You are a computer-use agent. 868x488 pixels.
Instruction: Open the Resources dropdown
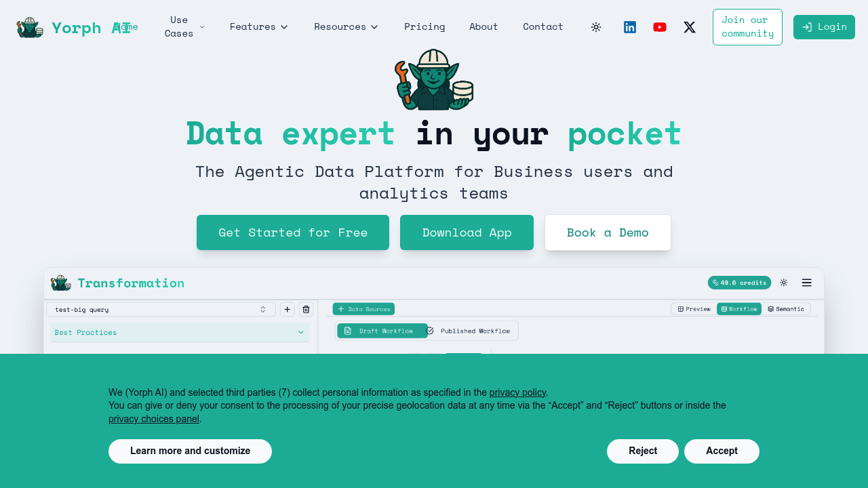click(346, 27)
